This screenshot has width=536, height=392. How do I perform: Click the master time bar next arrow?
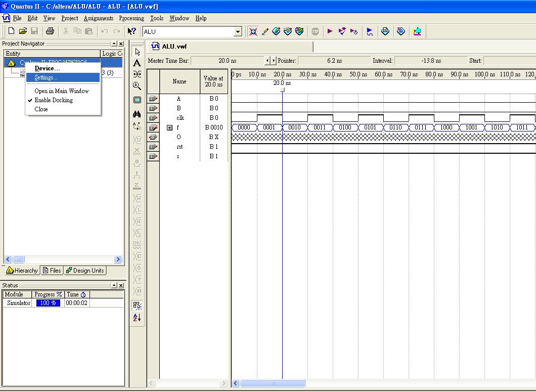click(x=274, y=61)
